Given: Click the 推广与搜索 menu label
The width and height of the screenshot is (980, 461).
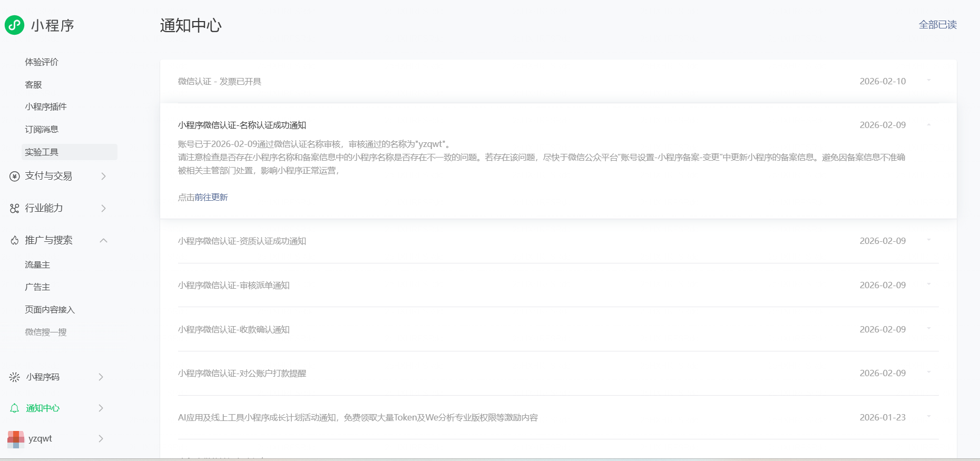Looking at the screenshot, I should [x=48, y=240].
